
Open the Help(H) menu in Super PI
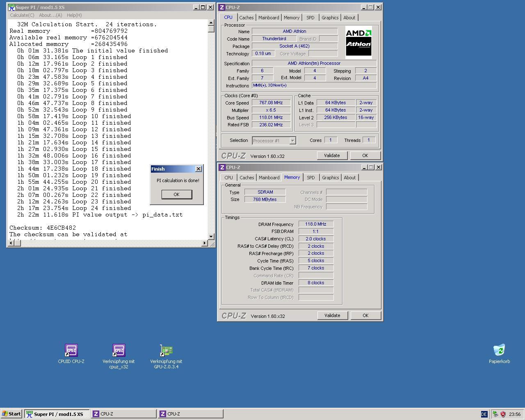tap(74, 15)
